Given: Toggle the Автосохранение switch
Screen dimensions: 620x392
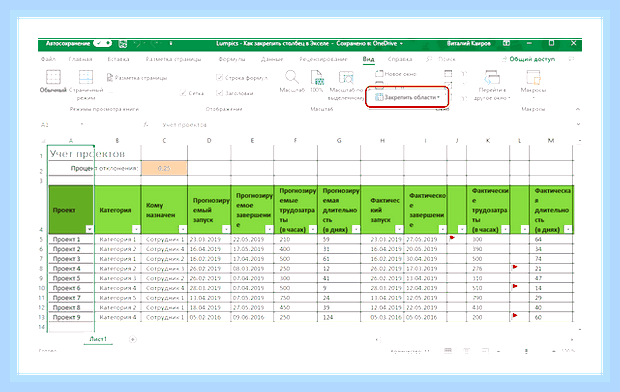Looking at the screenshot, I should (x=103, y=43).
